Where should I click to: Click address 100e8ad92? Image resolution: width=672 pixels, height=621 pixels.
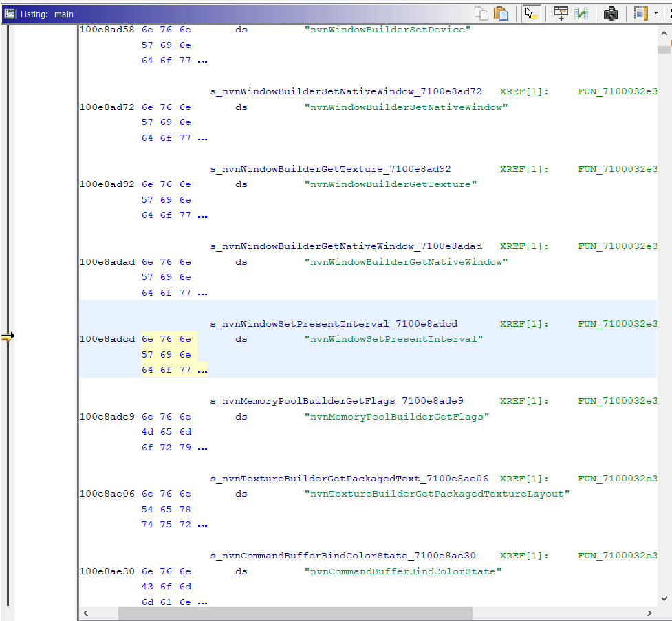tap(107, 184)
